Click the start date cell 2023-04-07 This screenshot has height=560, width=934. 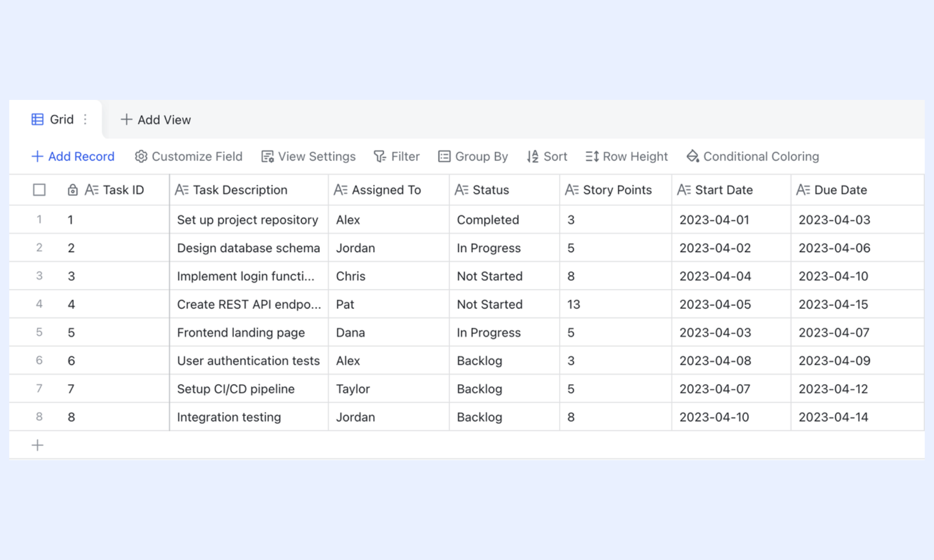731,389
